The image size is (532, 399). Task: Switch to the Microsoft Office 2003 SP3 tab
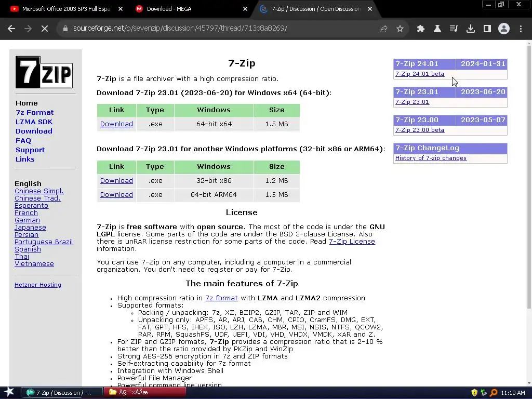click(x=66, y=9)
